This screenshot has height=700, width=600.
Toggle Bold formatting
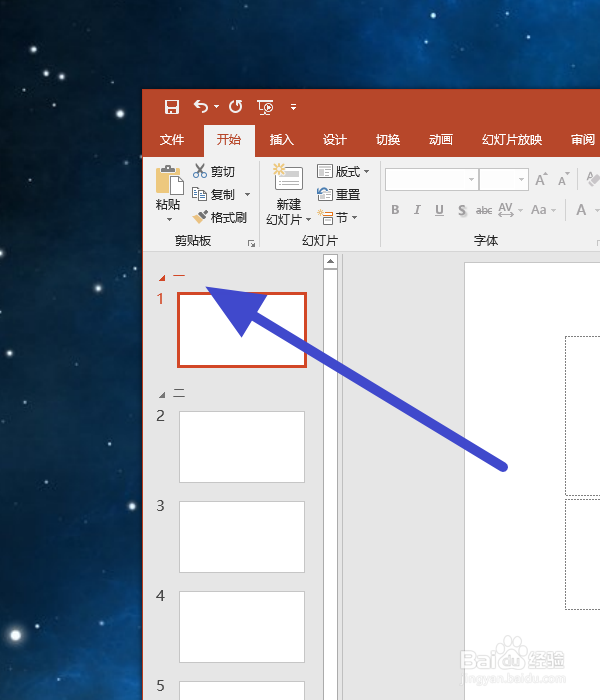(395, 210)
